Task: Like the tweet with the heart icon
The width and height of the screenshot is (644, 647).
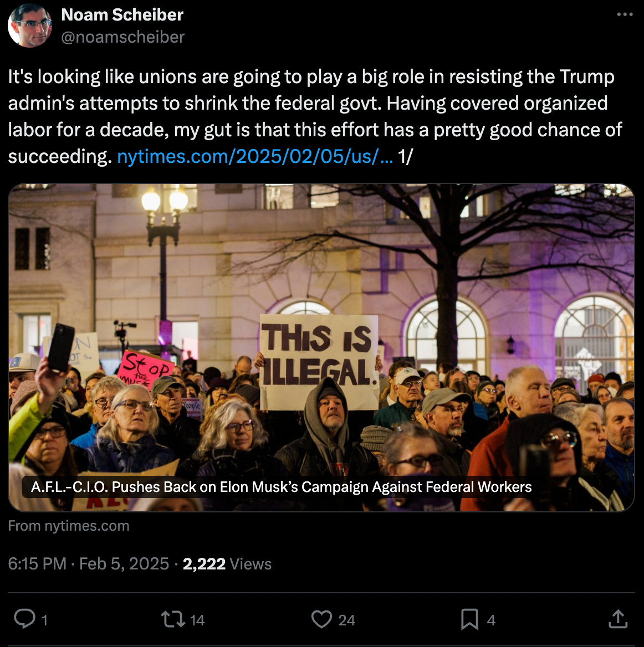Action: (x=321, y=619)
